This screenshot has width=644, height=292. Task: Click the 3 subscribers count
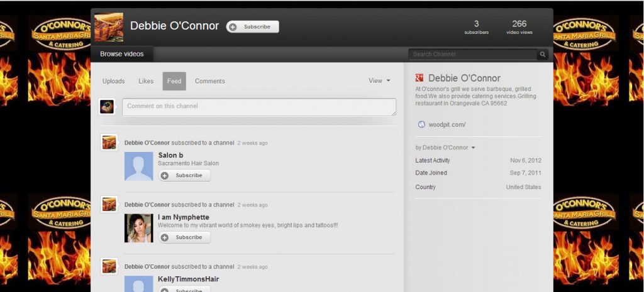[477, 27]
